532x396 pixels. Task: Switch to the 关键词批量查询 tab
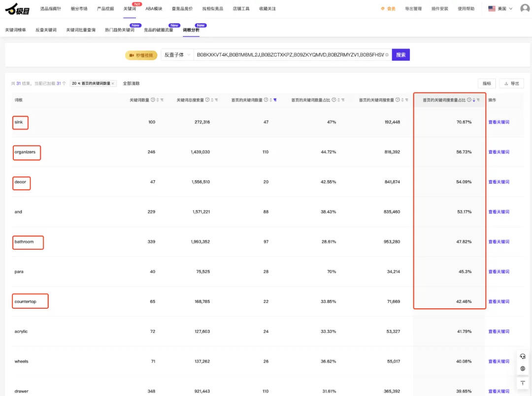(x=81, y=30)
